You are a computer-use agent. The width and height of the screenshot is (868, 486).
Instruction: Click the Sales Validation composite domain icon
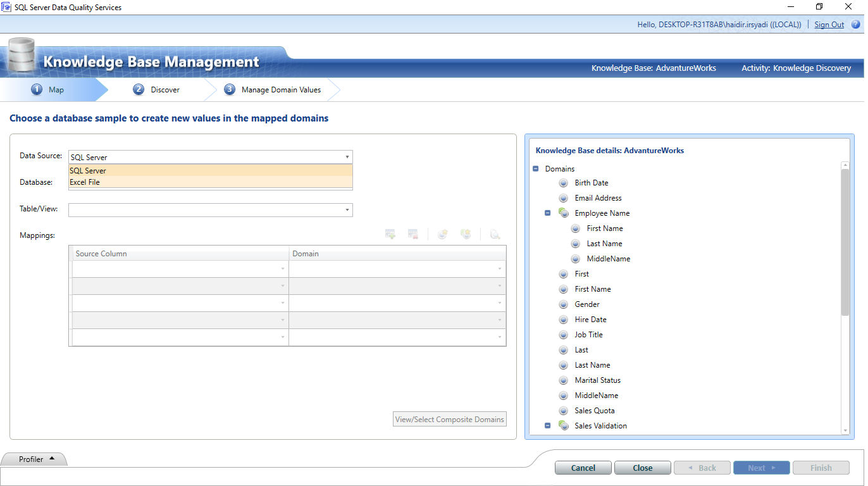point(563,425)
